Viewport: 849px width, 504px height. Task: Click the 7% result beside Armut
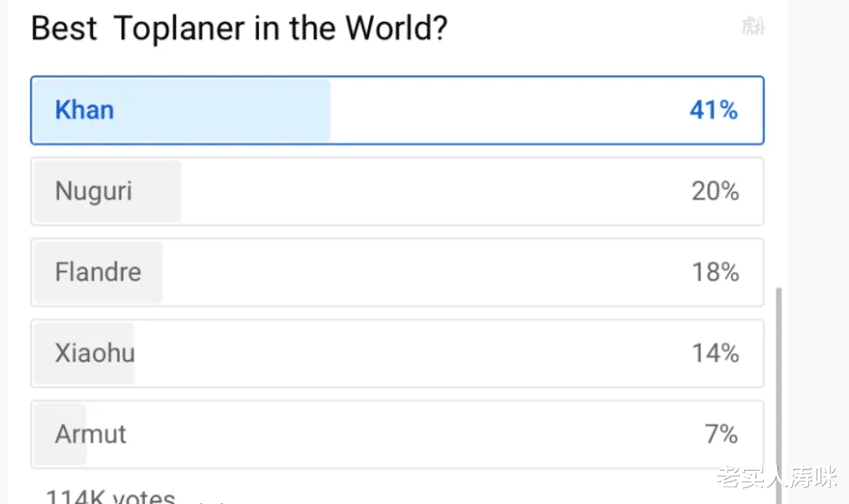pyautogui.click(x=722, y=434)
